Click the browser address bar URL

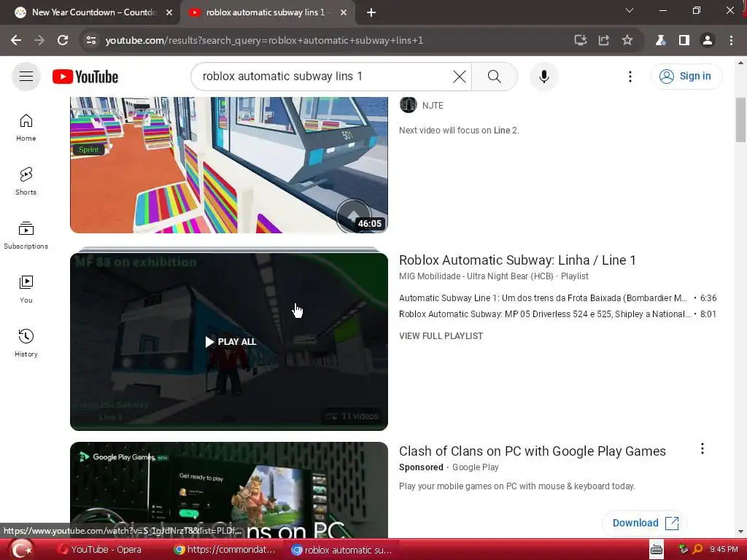tap(264, 41)
